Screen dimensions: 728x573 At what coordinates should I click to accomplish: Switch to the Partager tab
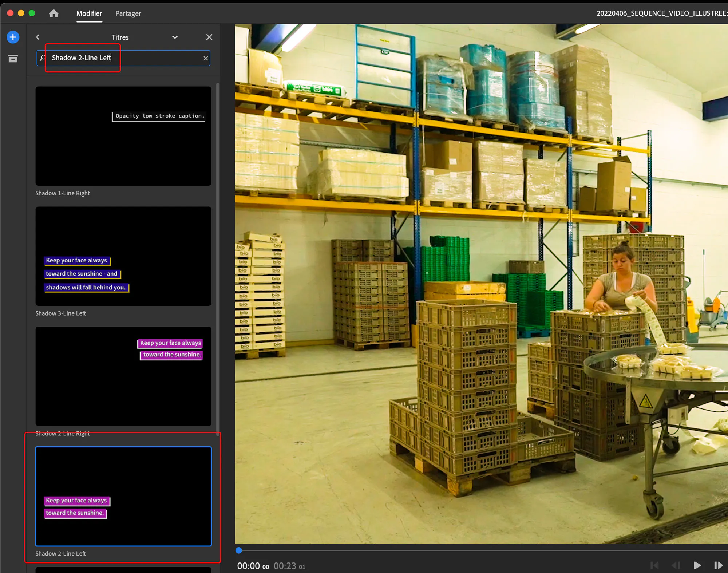pos(128,13)
